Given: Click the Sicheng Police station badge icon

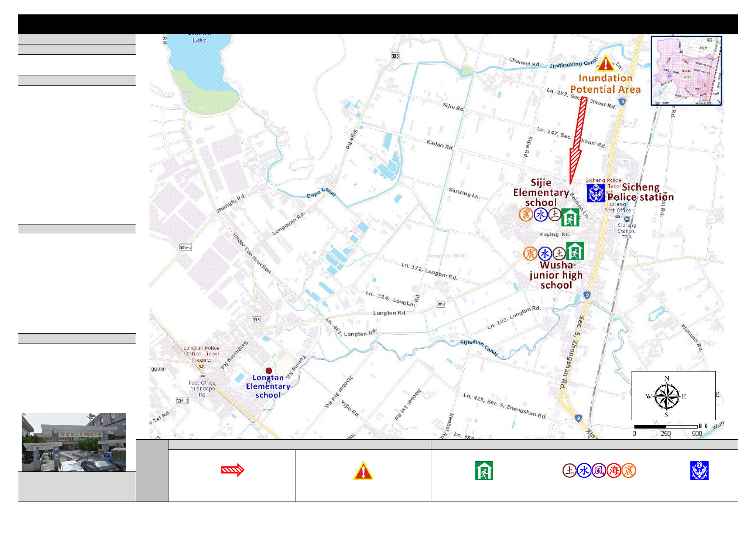Looking at the screenshot, I should pyautogui.click(x=596, y=193).
